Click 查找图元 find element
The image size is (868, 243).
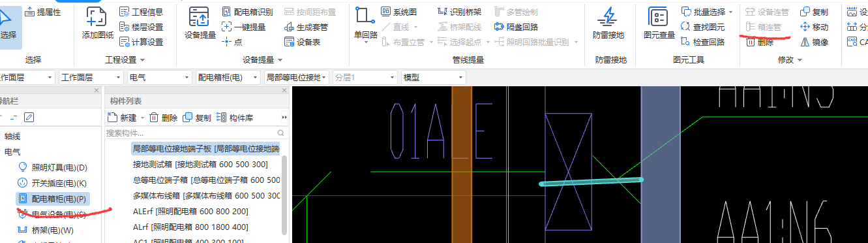[x=703, y=27]
